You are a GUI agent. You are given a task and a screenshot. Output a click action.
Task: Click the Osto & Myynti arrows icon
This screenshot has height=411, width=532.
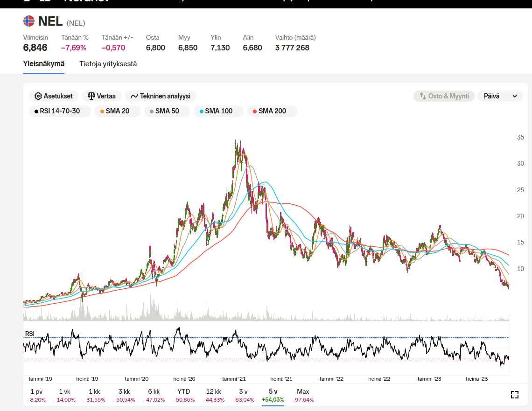pos(423,96)
